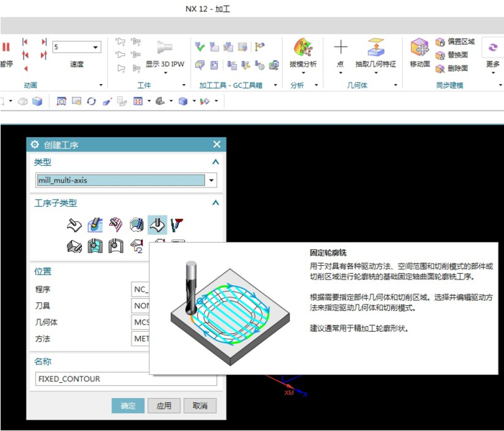Expand the 工件 group options arrow
Screen dimensions: 504x431
coord(184,85)
